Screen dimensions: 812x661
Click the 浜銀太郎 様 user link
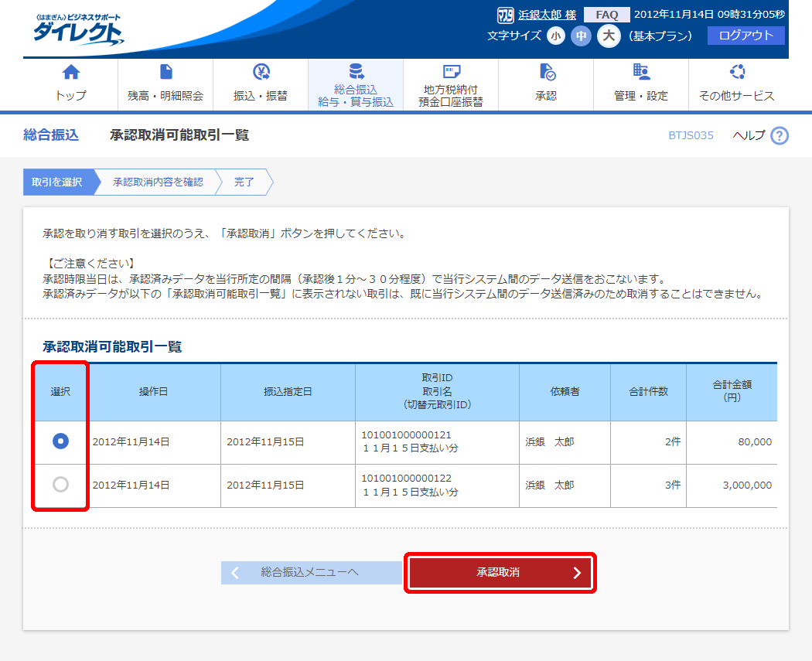[x=547, y=15]
